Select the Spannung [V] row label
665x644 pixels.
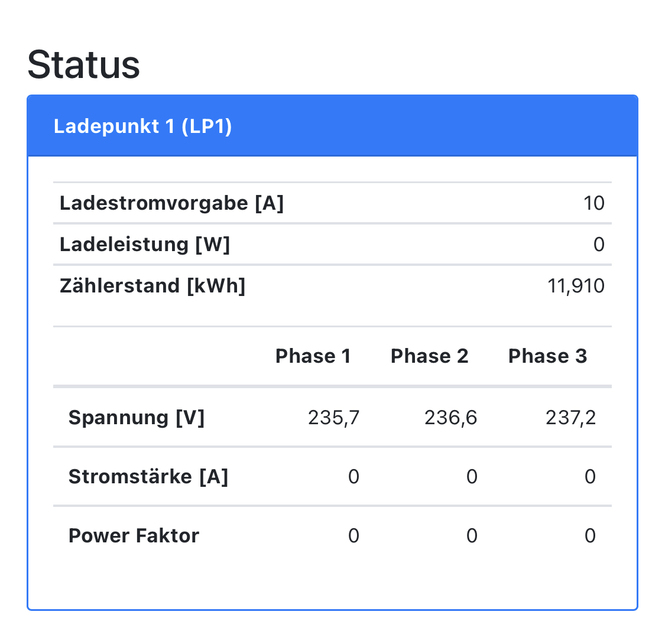coord(137,418)
